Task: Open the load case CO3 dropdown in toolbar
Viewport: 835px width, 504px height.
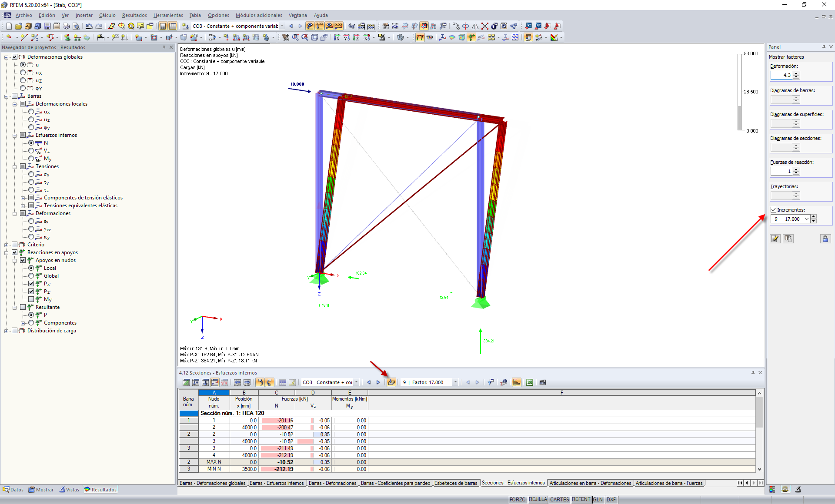Action: 282,26
